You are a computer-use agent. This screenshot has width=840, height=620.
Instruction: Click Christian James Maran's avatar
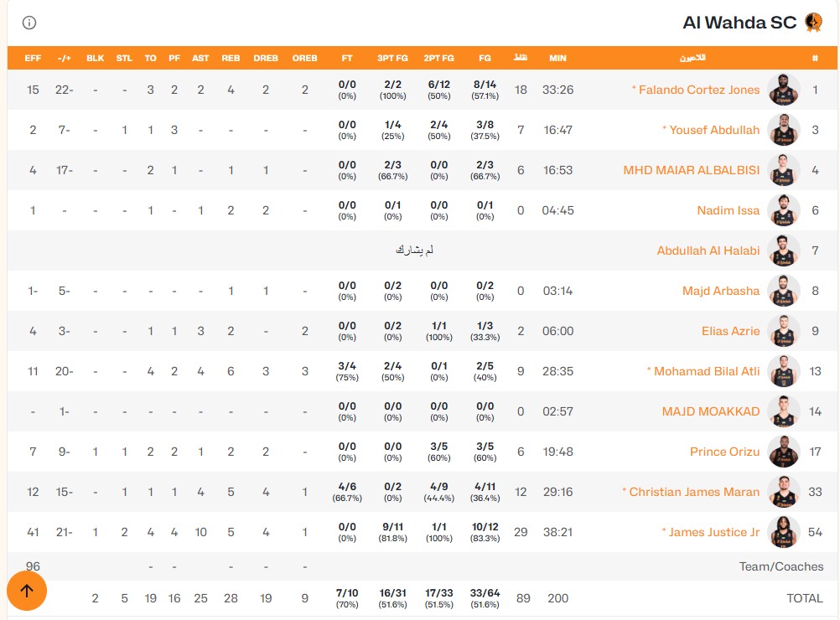[x=783, y=492]
